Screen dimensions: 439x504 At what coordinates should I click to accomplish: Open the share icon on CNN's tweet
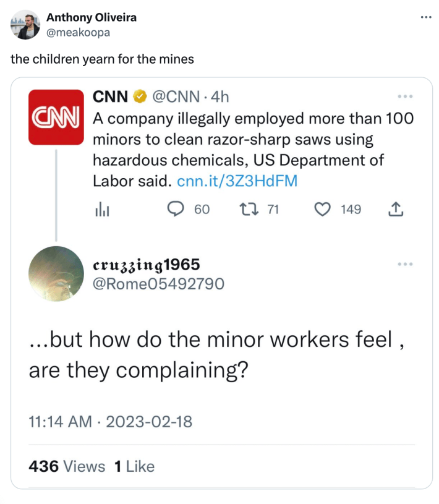pyautogui.click(x=396, y=209)
